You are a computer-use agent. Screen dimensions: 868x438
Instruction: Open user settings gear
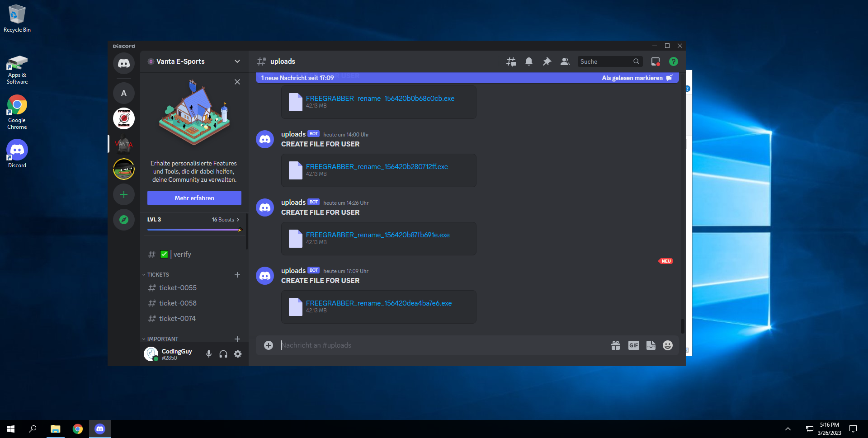(238, 354)
